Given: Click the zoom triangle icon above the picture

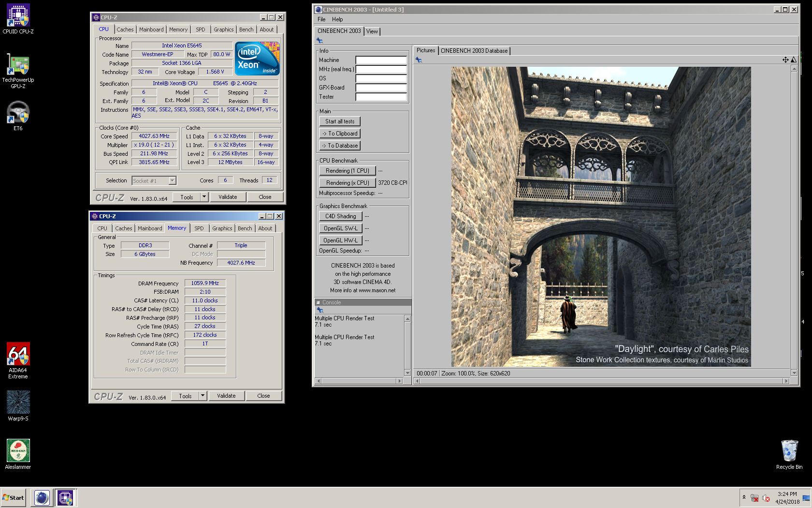Looking at the screenshot, I should click(794, 60).
